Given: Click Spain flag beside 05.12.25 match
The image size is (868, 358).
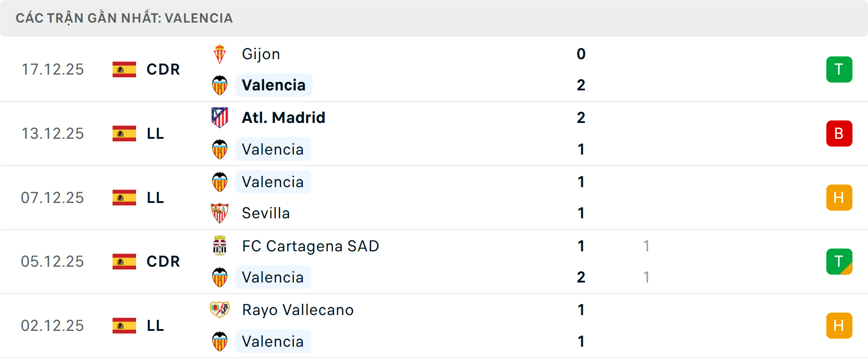Looking at the screenshot, I should coord(124,261).
